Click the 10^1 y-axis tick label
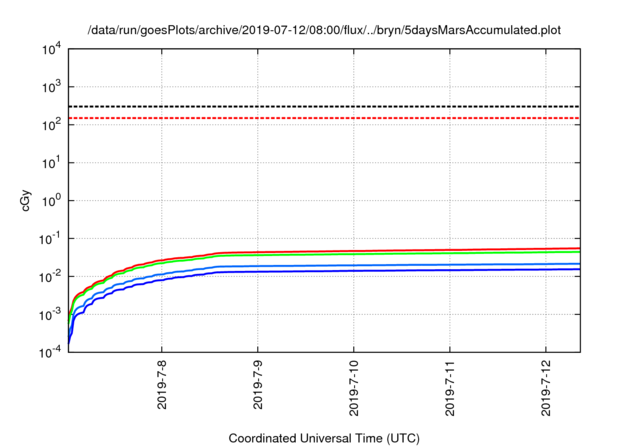Screen dimensions: 640x448 click(51, 163)
